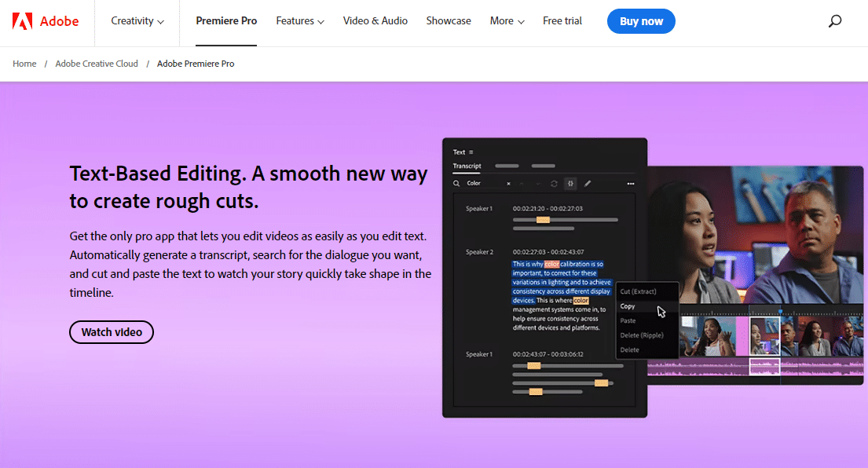868x468 pixels.
Task: Click the refresh icon next to the search field
Action: point(554,184)
